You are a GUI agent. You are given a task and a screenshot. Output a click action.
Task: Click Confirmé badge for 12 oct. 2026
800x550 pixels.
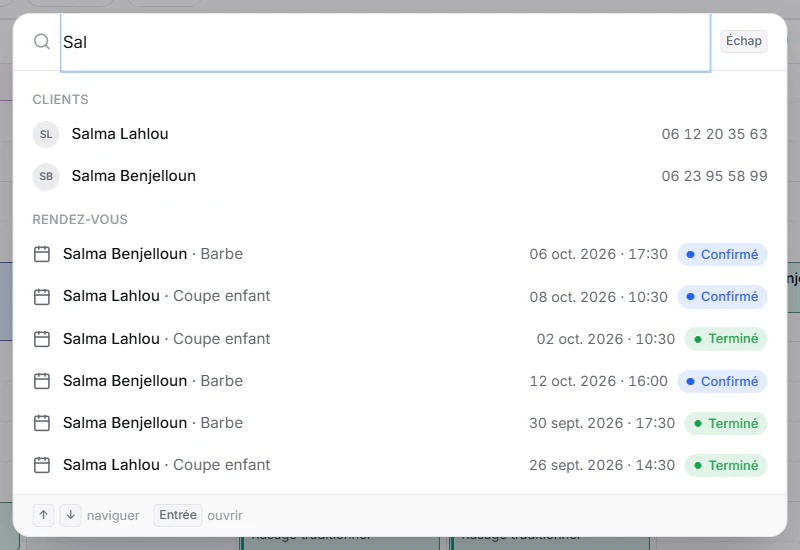[x=722, y=381]
